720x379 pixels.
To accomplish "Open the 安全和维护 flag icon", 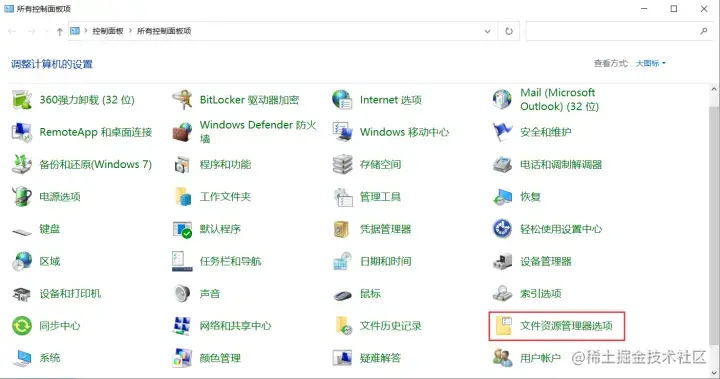I will [502, 132].
